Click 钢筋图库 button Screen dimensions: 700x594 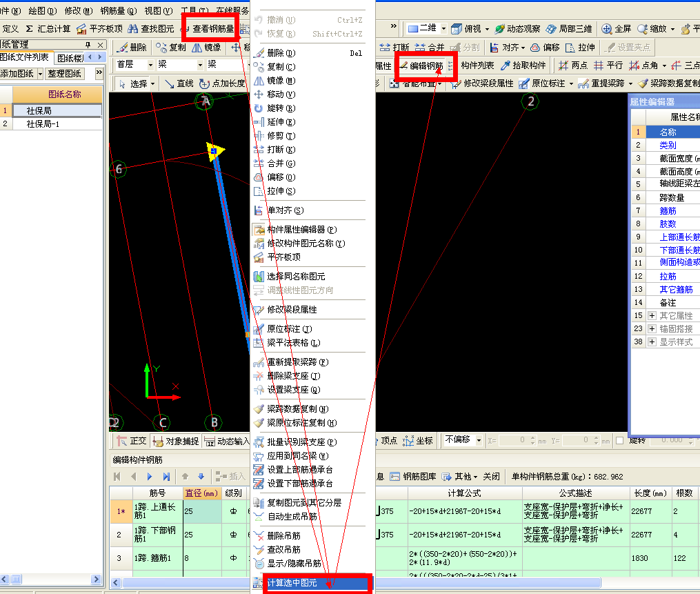click(413, 477)
